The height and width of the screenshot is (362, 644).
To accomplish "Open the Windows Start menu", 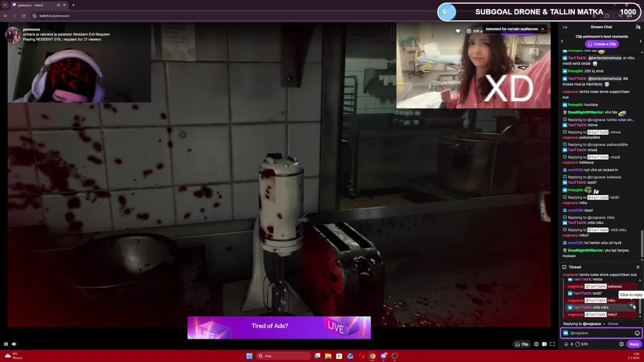I will pos(249,356).
